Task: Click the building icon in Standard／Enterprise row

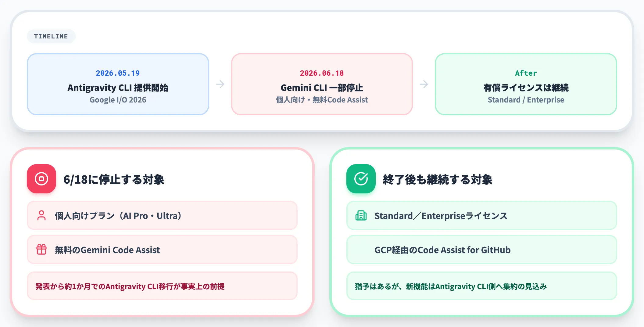Action: pyautogui.click(x=361, y=215)
